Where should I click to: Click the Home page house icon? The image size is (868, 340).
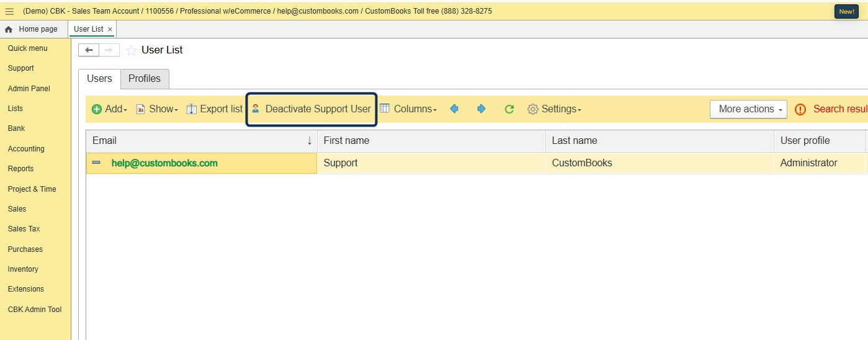tap(9, 29)
